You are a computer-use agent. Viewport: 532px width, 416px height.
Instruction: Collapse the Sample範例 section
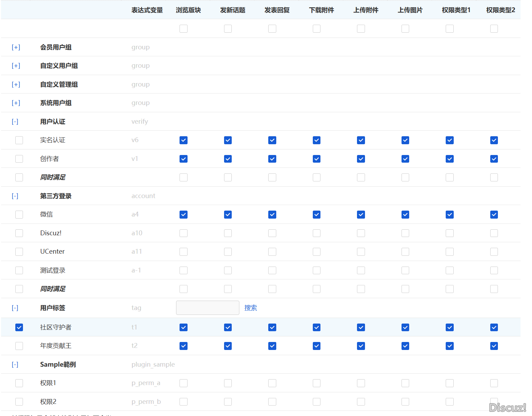(15, 364)
